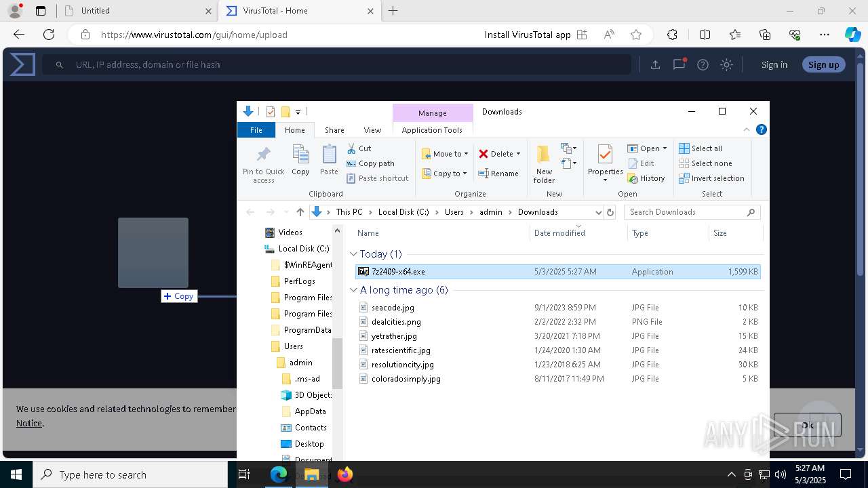Open Copy to dropdown
This screenshot has width=868, height=488.
[445, 174]
